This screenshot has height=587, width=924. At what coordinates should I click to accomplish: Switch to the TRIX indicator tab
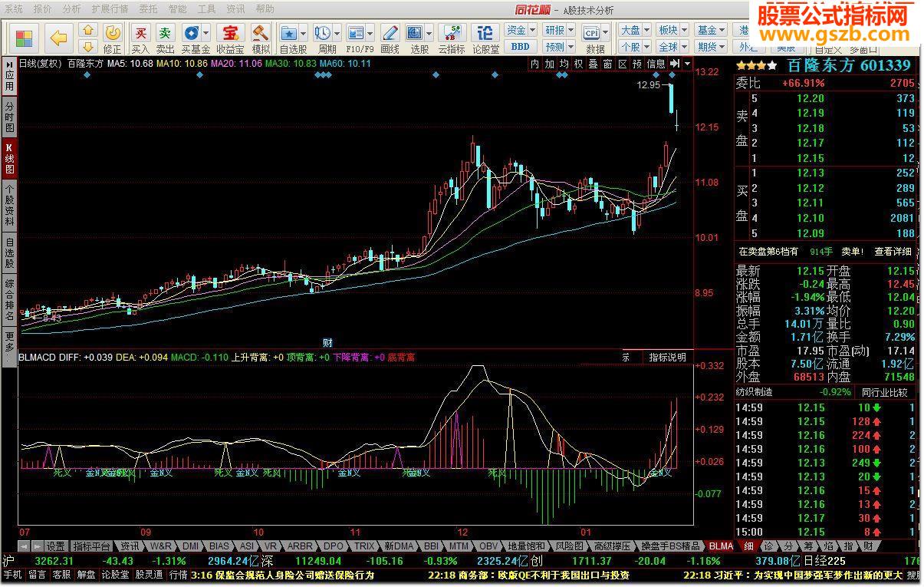tap(364, 546)
